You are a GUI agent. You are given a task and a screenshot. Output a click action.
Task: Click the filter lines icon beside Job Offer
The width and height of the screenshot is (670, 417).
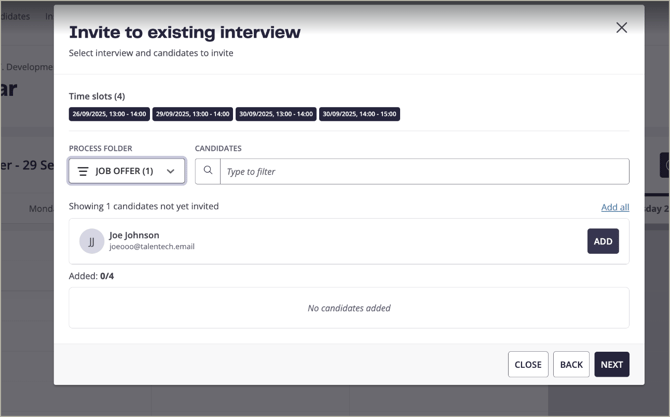[83, 172]
